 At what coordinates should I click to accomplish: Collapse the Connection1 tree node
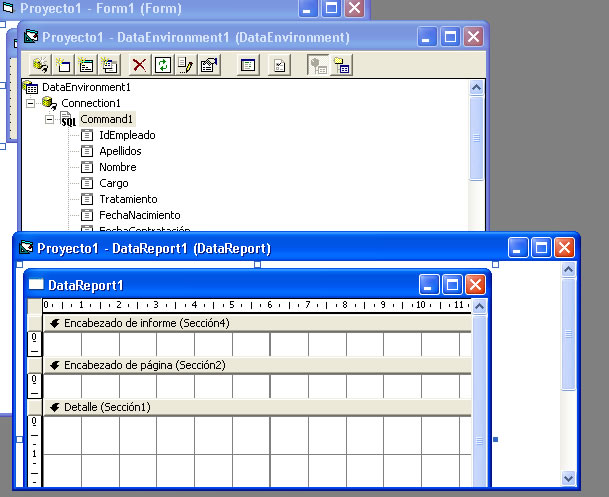31,103
